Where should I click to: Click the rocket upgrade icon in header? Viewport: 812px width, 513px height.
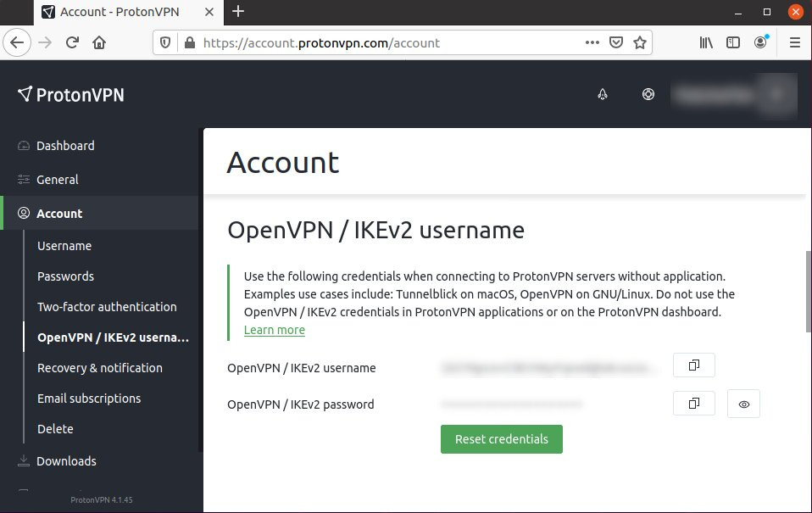point(603,95)
